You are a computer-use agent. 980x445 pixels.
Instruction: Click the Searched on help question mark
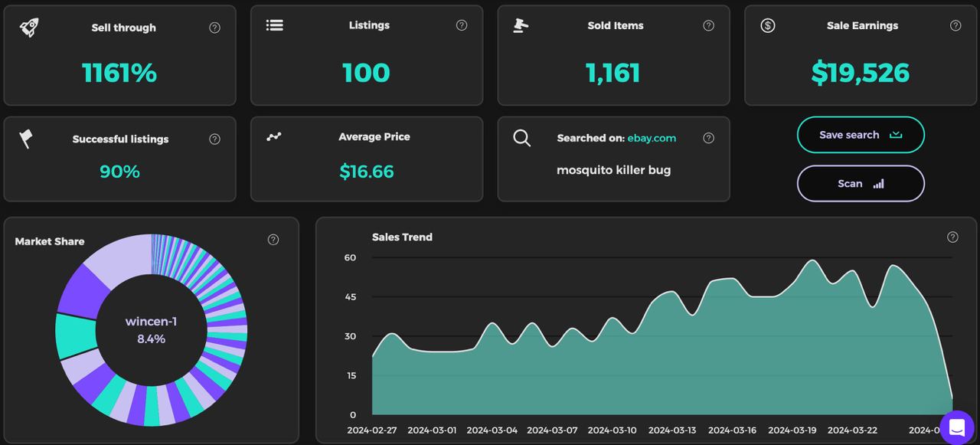point(709,138)
